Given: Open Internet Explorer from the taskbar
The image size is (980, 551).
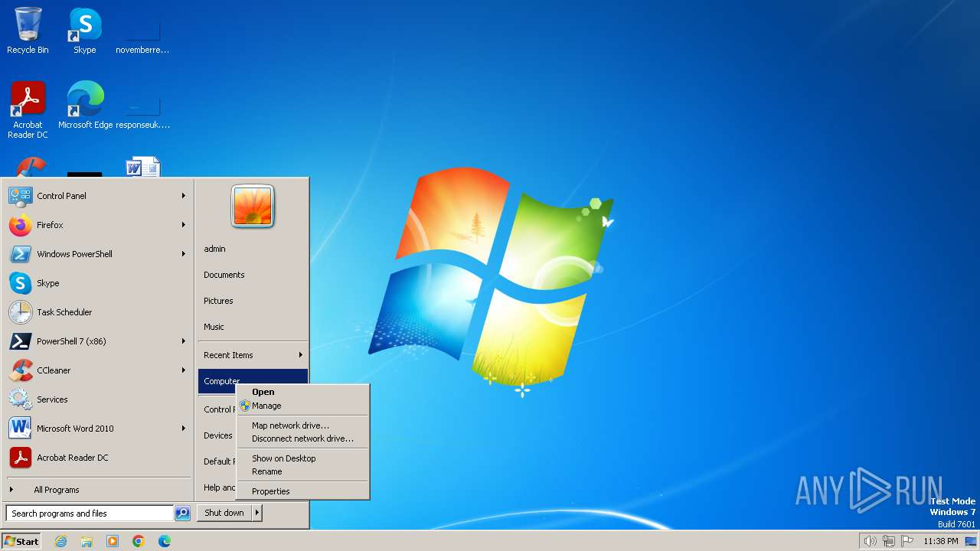Looking at the screenshot, I should pos(60,541).
